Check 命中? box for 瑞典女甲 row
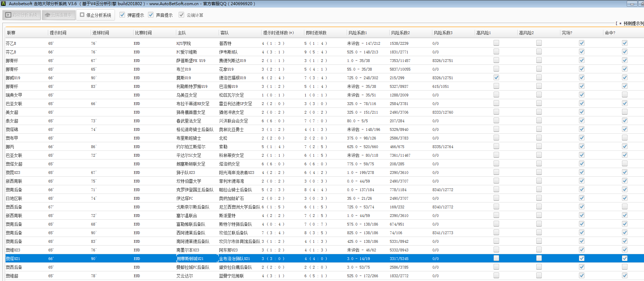This screenshot has width=644, height=281. tap(624, 95)
